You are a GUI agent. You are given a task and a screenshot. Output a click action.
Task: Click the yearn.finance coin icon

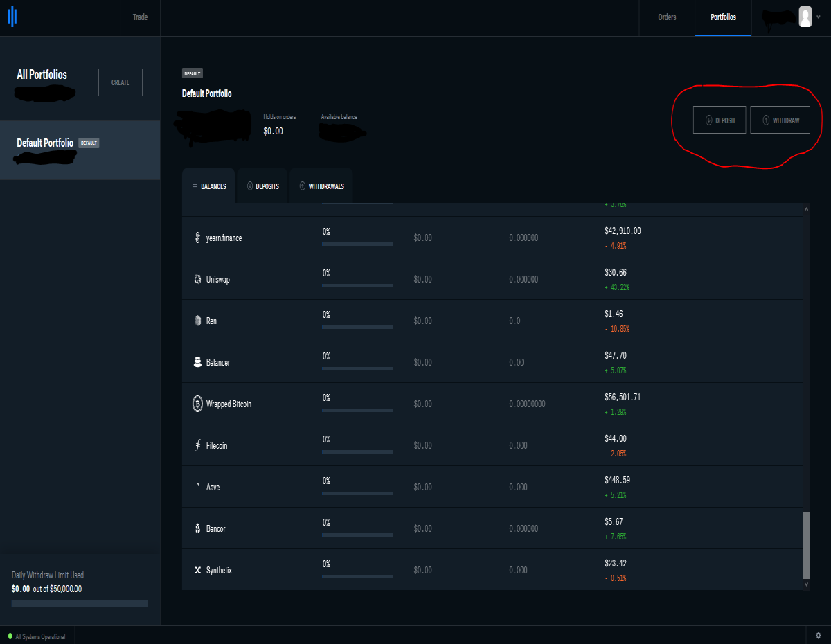click(x=197, y=238)
